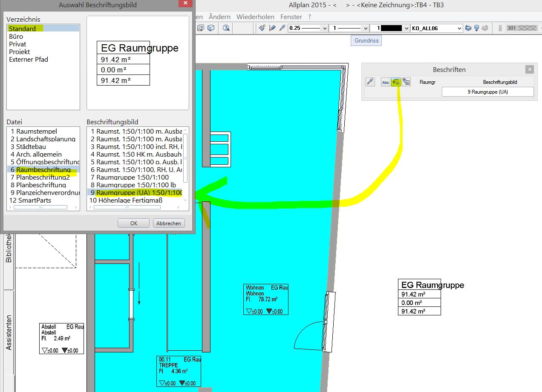This screenshot has width=542, height=392.
Task: Select 7 Raumgruppe 1:50/1:100 label style
Action: [x=133, y=177]
